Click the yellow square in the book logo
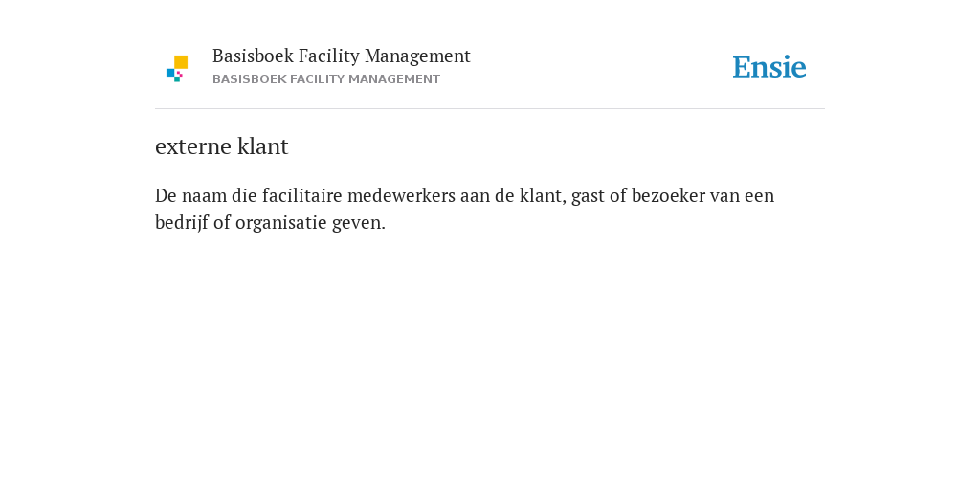This screenshot has height=490, width=980. coord(181,62)
